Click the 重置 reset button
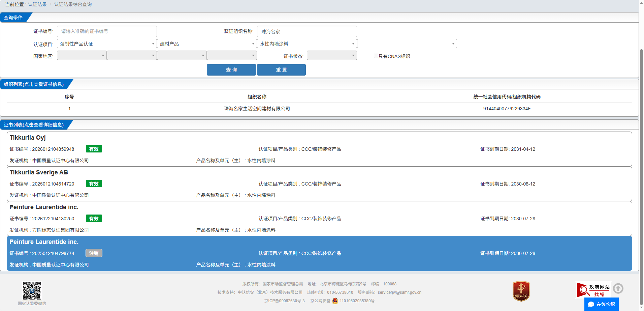644x311 pixels. [281, 70]
